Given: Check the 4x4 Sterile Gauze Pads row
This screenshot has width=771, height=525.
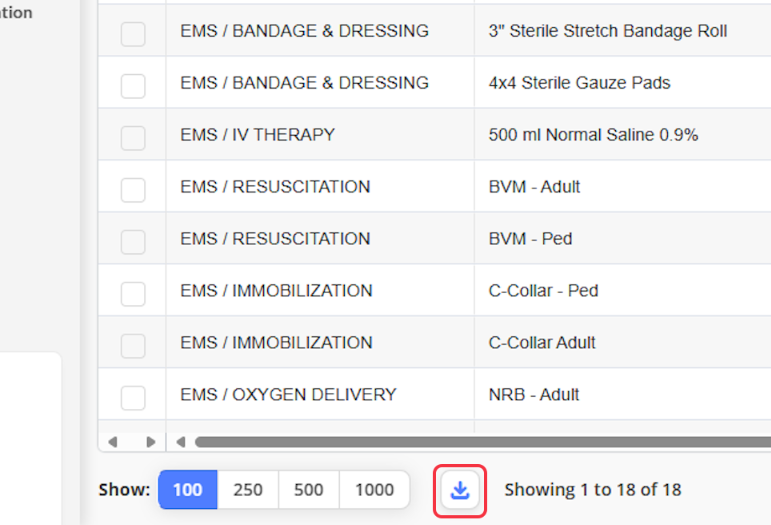Looking at the screenshot, I should [133, 85].
